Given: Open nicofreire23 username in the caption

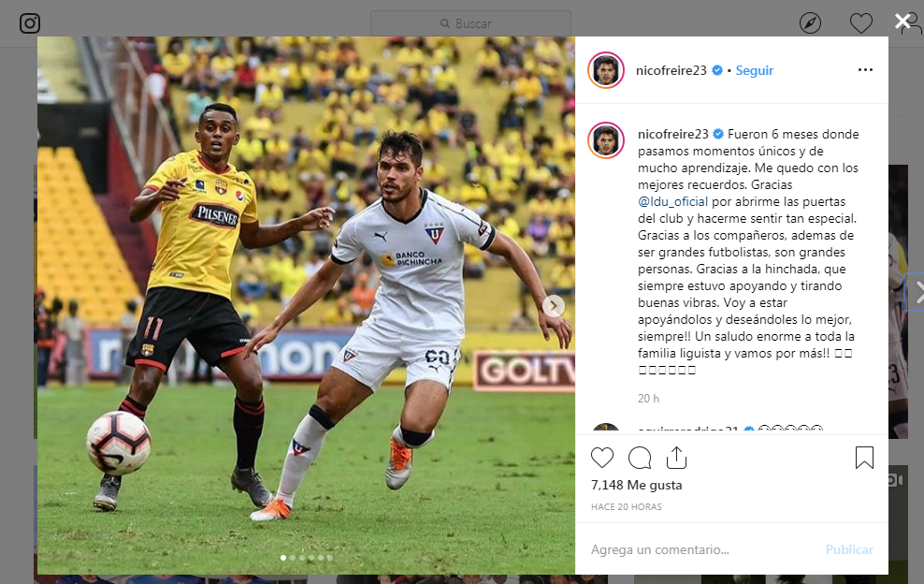Looking at the screenshot, I should tap(673, 134).
